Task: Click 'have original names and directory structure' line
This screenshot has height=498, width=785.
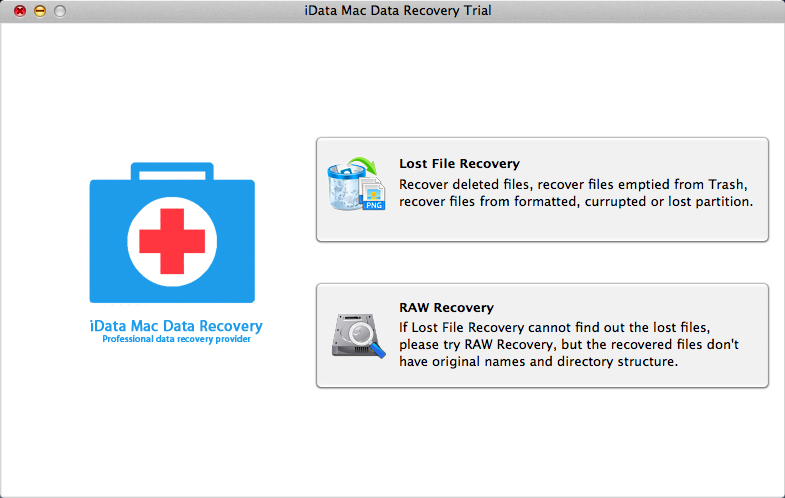Action: coord(538,362)
